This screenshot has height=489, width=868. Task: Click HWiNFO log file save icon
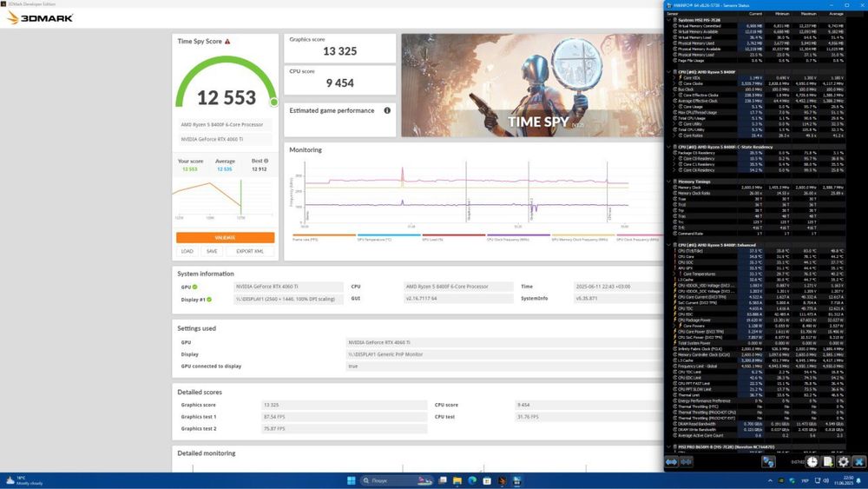(x=828, y=461)
